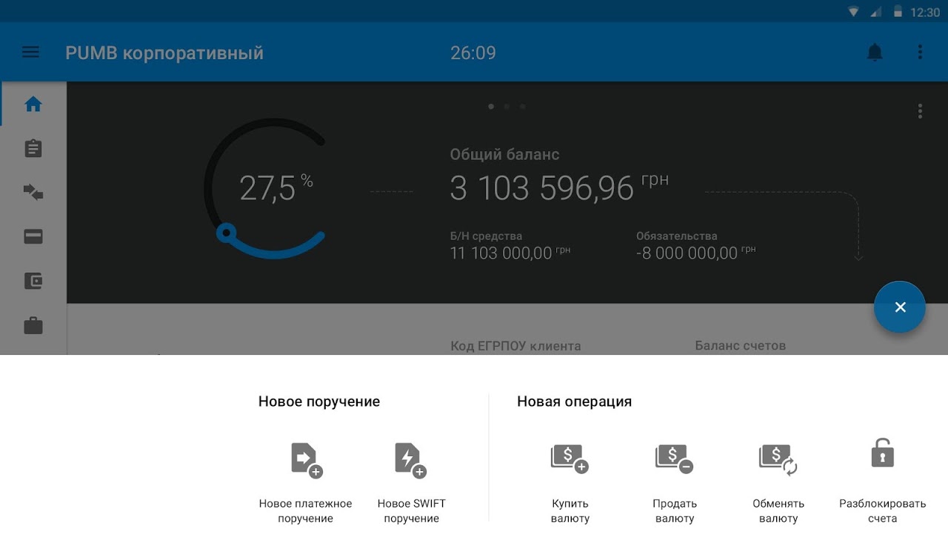Click the 'Новое поручение' section heading
The width and height of the screenshot is (948, 560).
coord(319,401)
